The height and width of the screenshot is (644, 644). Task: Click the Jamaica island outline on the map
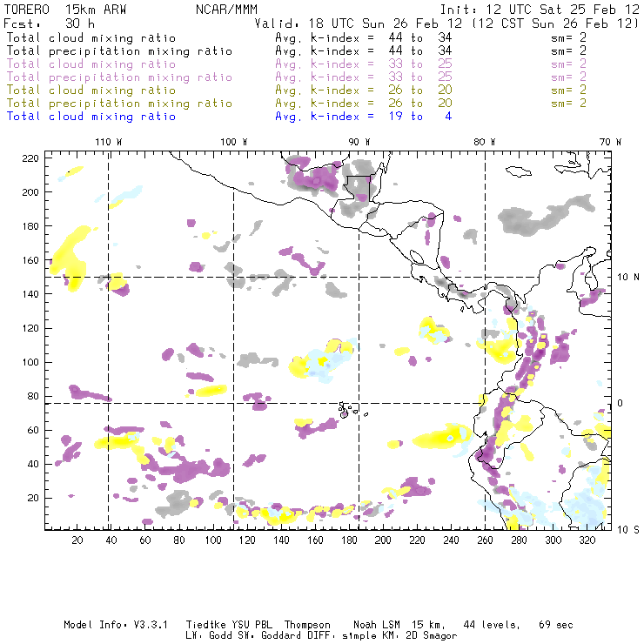pos(519,171)
